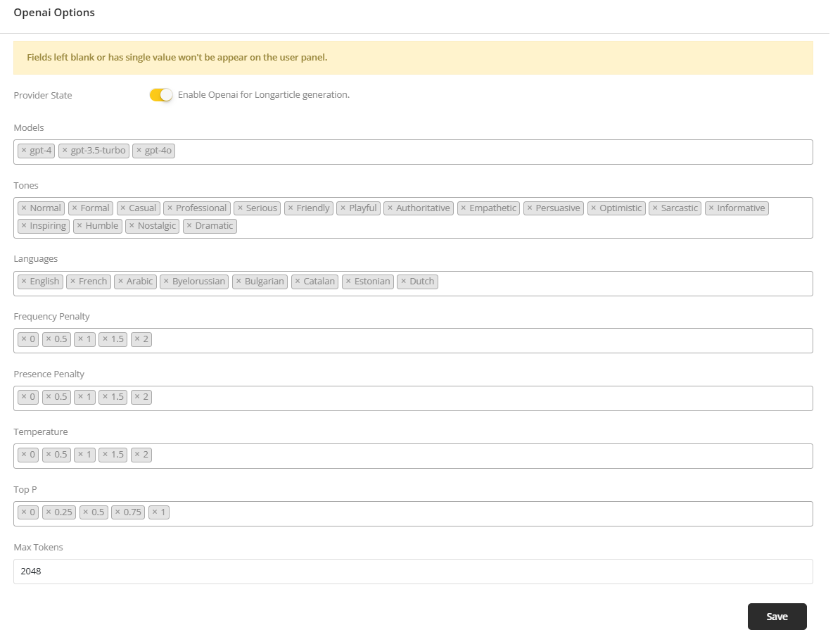Remove the gpt-4 model tag
Image resolution: width=840 pixels, height=637 pixels.
23,151
